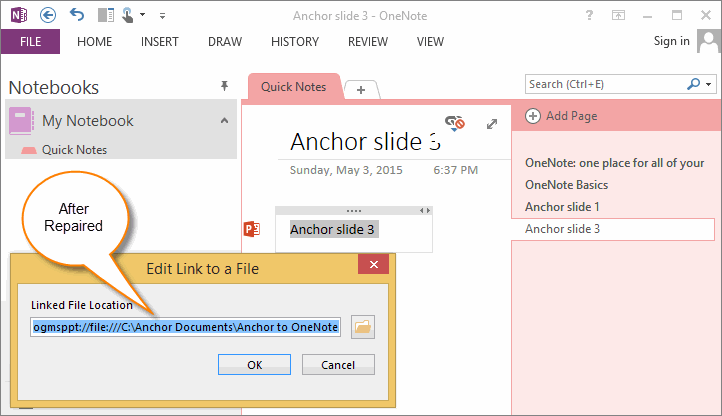Viewport: 722px width, 416px height.
Task: Switch to the INSERT tab
Action: click(x=159, y=41)
